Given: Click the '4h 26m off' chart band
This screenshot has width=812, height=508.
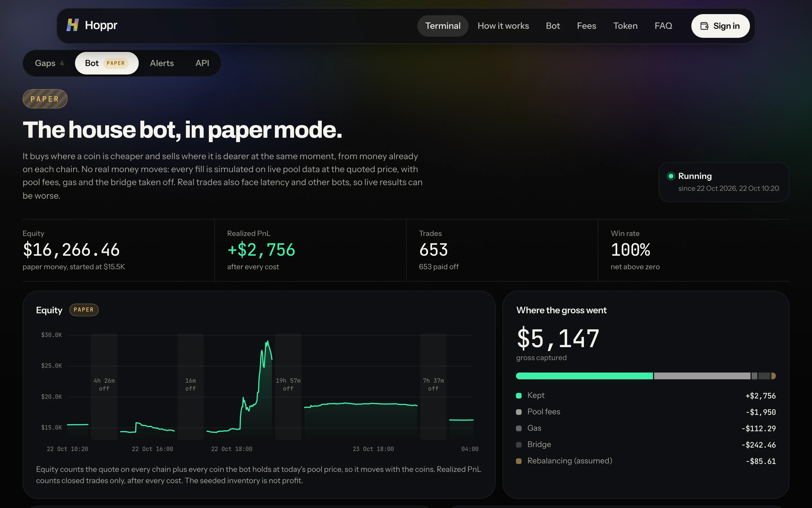Looking at the screenshot, I should (104, 386).
